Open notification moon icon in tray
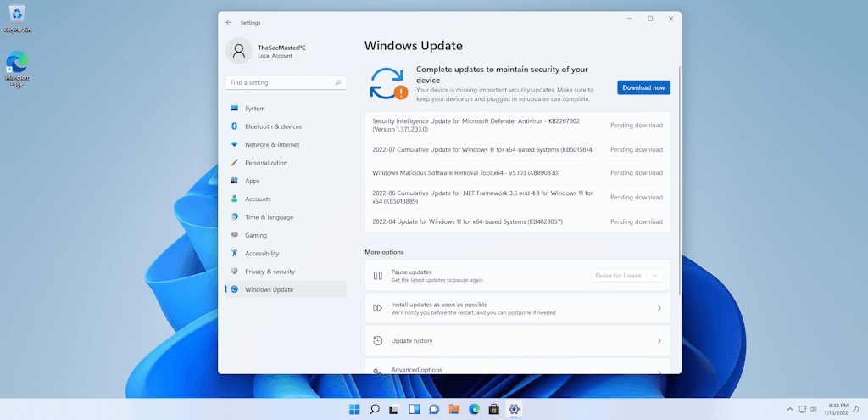The width and height of the screenshot is (868, 420). 856,410
